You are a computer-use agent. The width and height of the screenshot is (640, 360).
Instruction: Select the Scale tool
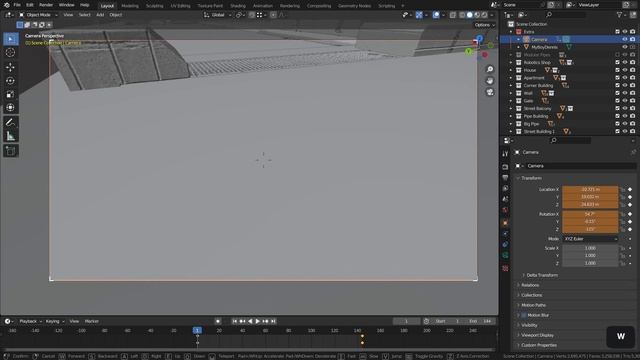11,94
